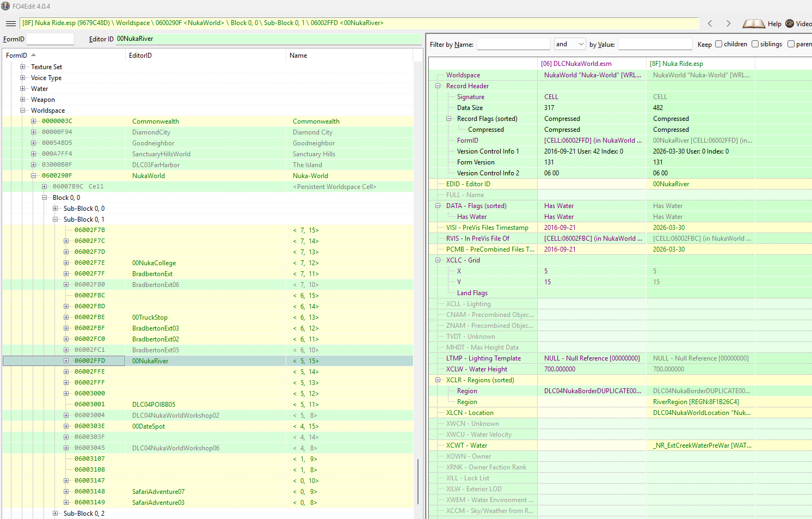Screen dimensions: 812x519
Task: Select the SafariAdventure07 cell record
Action: tap(208, 492)
